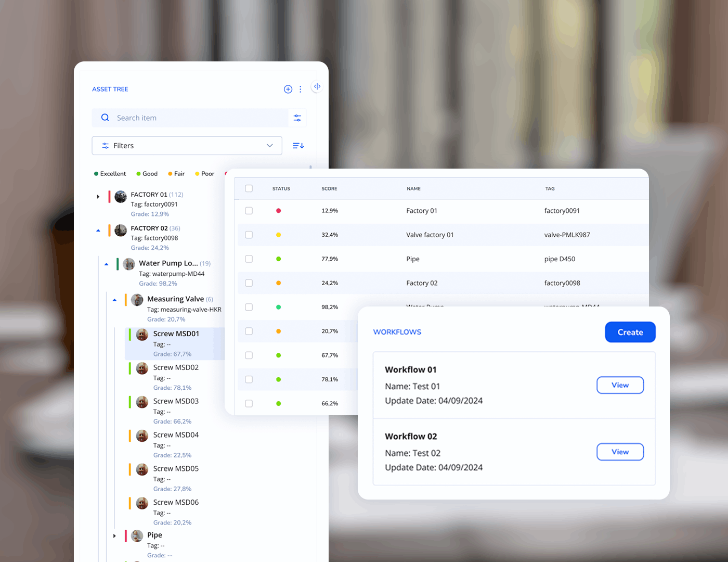
Task: Click the sort order icon
Action: click(x=298, y=146)
